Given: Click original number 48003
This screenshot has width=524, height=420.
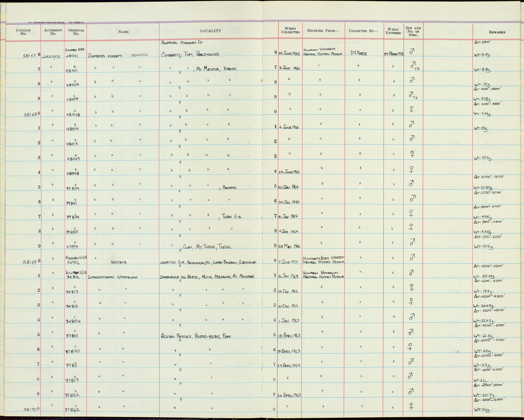Looking at the screenshot, I should click(x=72, y=85).
